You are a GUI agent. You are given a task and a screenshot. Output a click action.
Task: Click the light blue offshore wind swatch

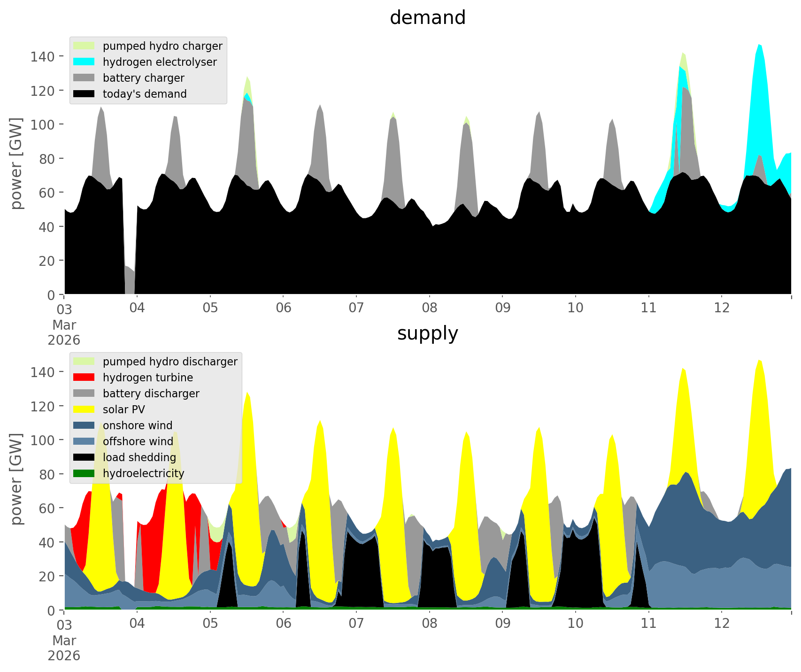84,441
